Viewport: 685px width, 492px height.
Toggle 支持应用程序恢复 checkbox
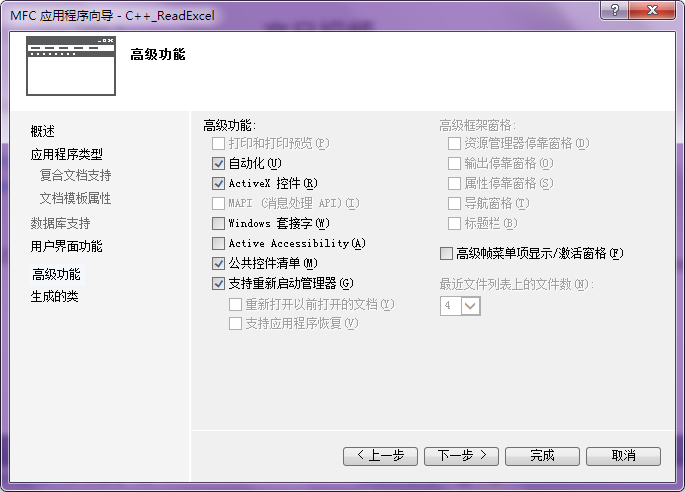235,324
